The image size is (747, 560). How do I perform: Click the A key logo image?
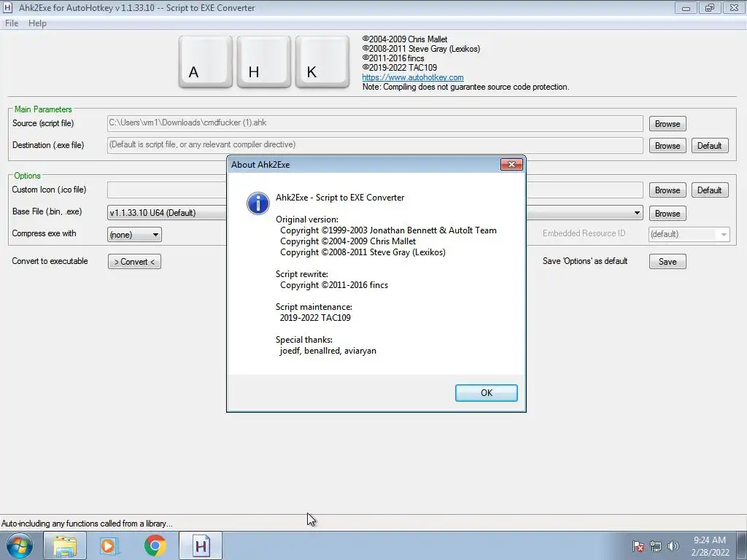pos(205,62)
